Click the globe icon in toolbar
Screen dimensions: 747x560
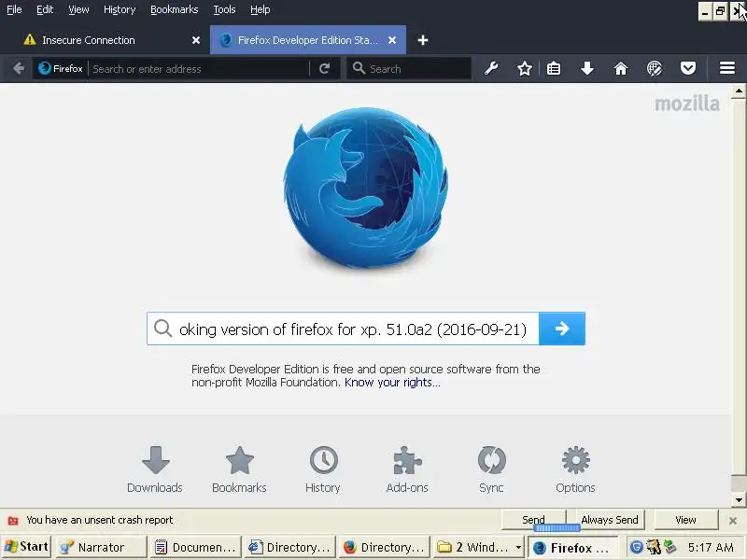[655, 68]
